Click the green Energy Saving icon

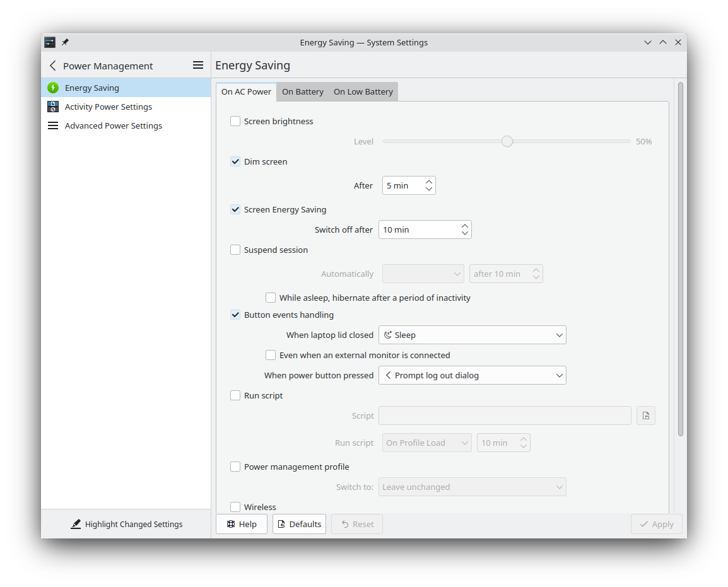coord(53,88)
